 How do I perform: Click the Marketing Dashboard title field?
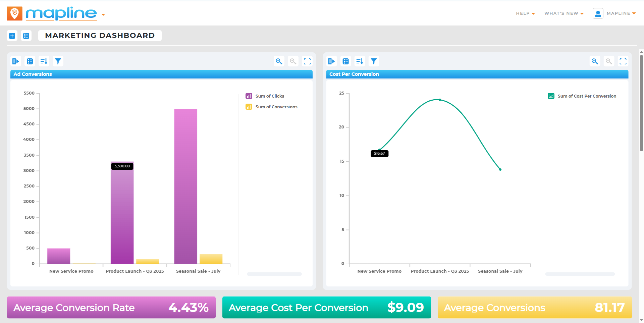pos(100,36)
